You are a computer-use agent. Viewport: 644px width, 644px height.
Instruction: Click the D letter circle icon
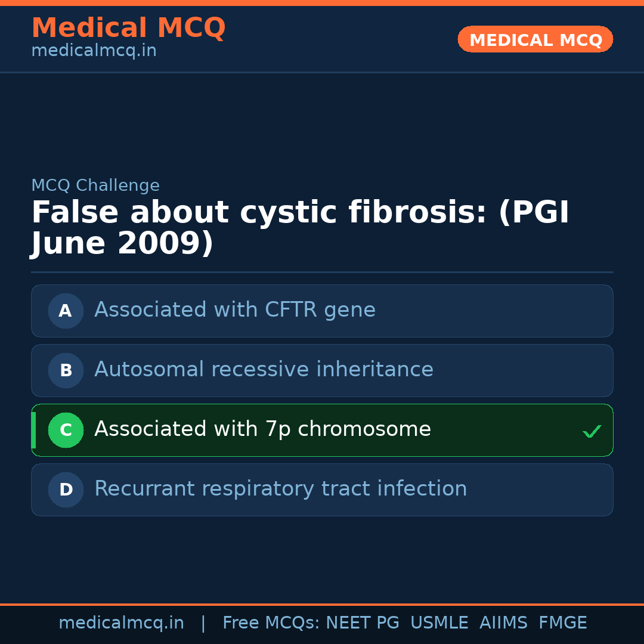click(x=66, y=490)
